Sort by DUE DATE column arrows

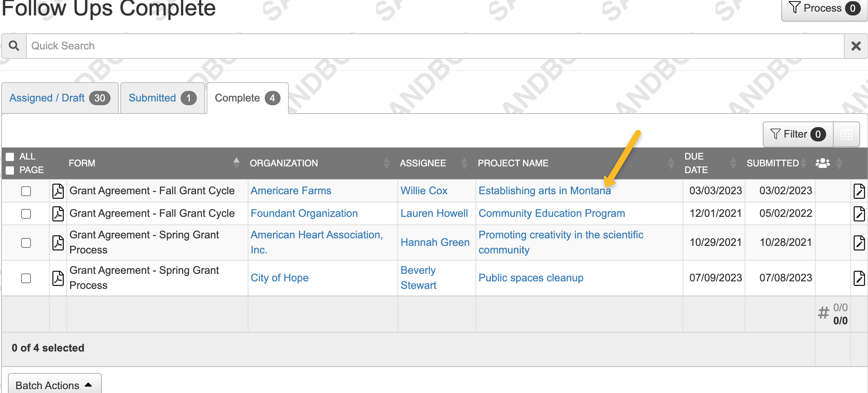pyautogui.click(x=733, y=163)
